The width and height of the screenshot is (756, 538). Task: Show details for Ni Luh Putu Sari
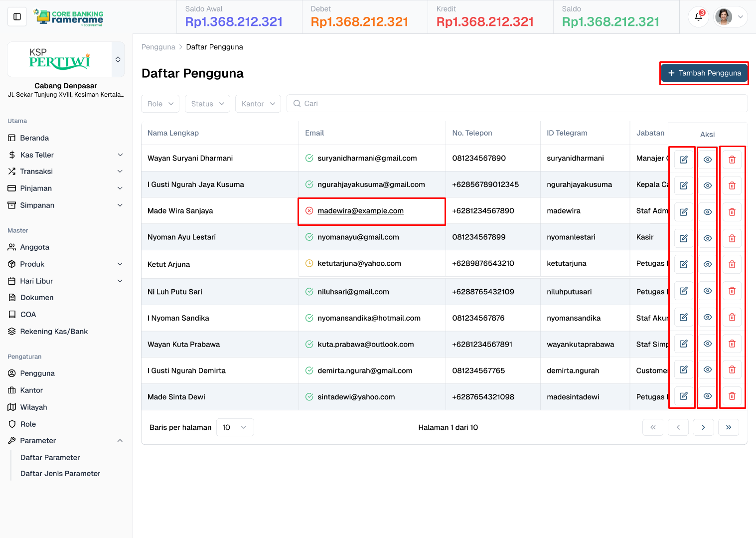pyautogui.click(x=707, y=291)
